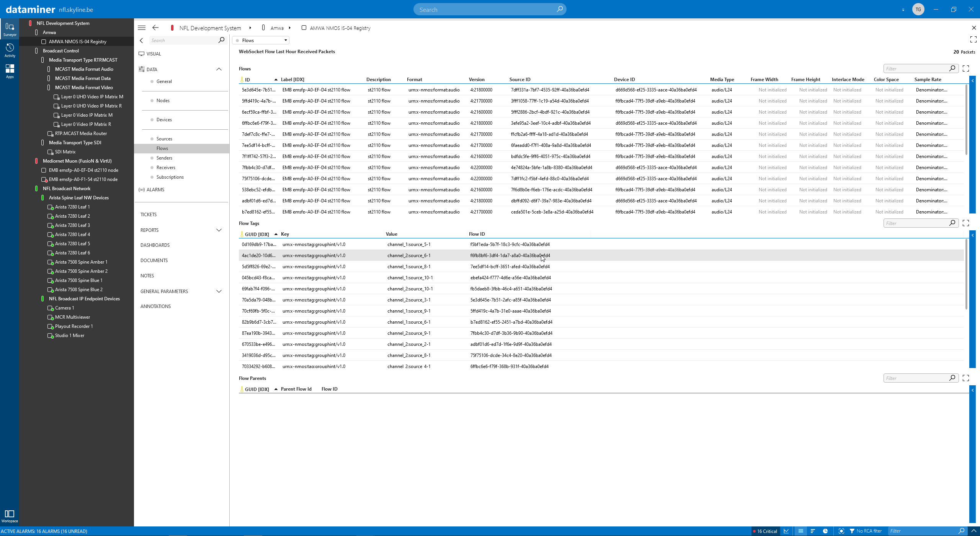
Task: Select the Nodes data page
Action: [x=163, y=101]
